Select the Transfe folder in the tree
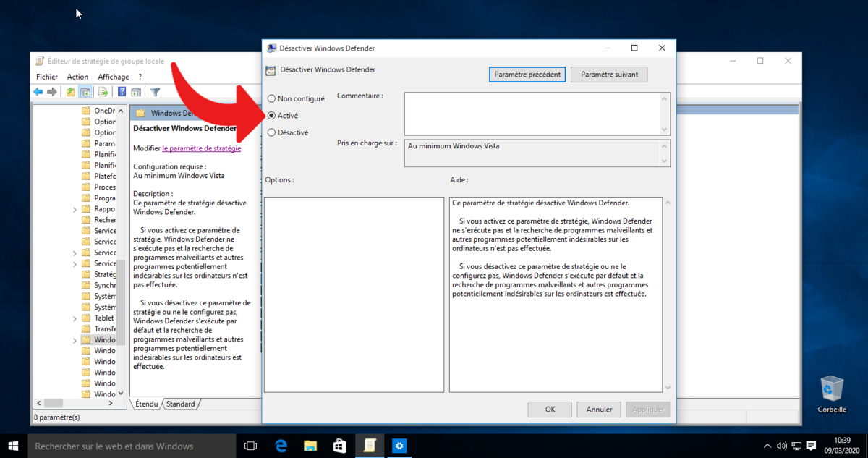The image size is (868, 458). 98,329
